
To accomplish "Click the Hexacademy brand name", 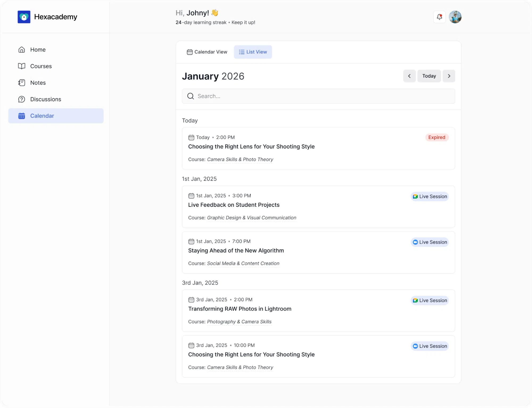I will click(x=56, y=17).
